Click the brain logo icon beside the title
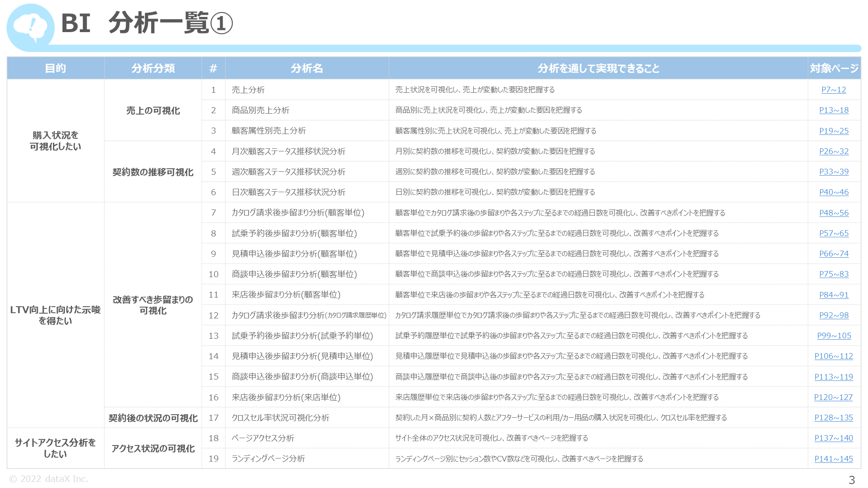Screen dimensions: 868x488 [x=30, y=27]
